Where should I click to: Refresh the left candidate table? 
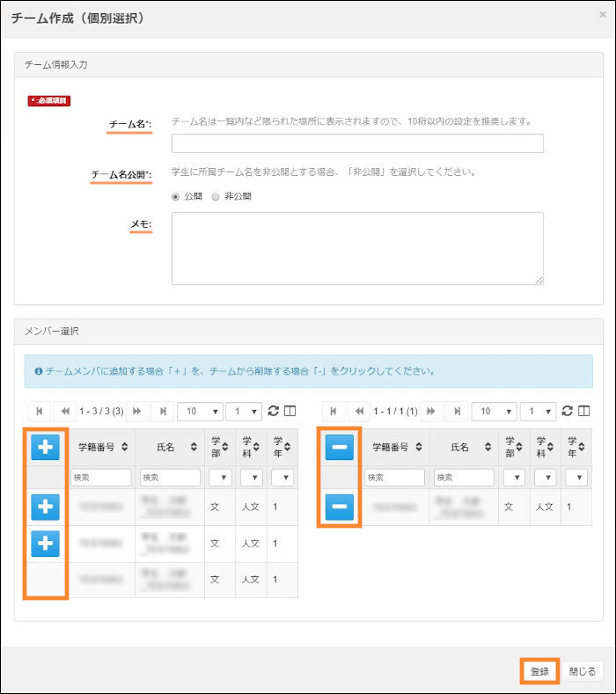tap(273, 411)
